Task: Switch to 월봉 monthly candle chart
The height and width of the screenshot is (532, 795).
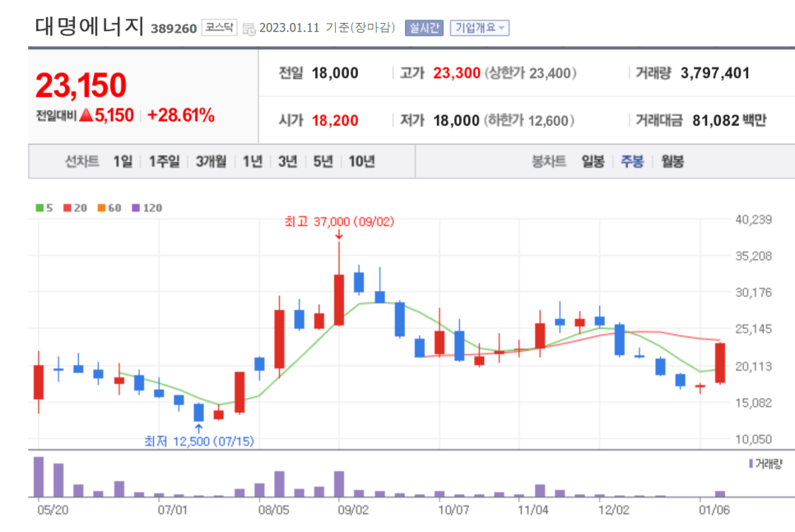Action: (672, 162)
